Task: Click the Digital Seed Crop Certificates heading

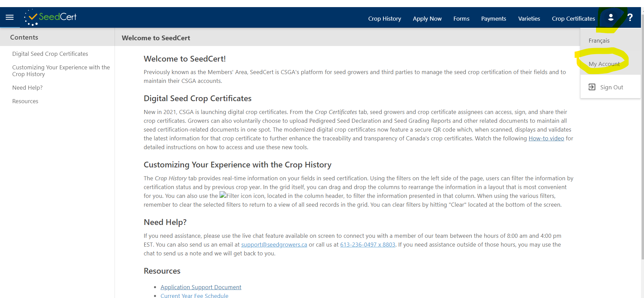Action: (197, 98)
